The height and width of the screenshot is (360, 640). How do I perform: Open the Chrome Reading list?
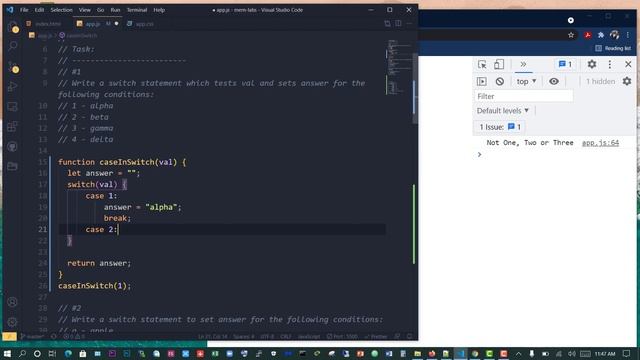[613, 48]
